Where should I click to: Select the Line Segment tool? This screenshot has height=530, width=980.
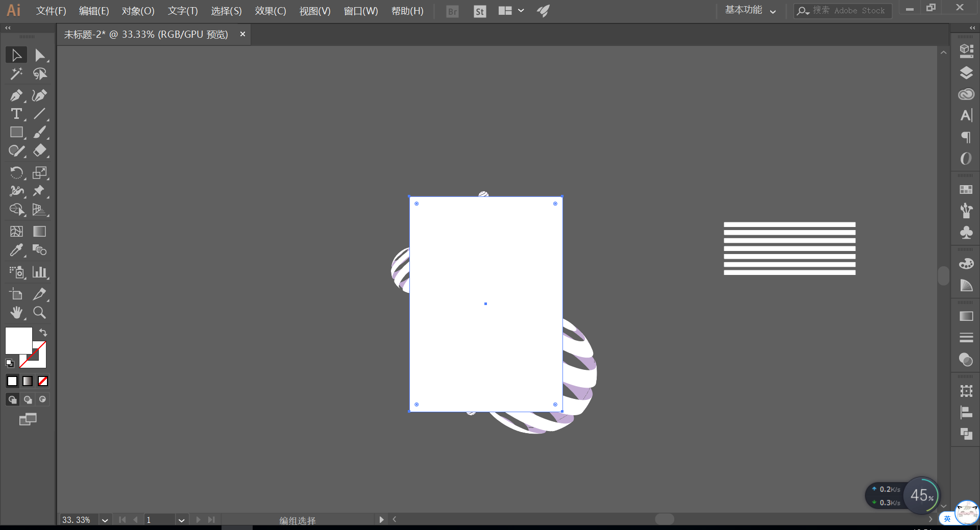coord(40,114)
